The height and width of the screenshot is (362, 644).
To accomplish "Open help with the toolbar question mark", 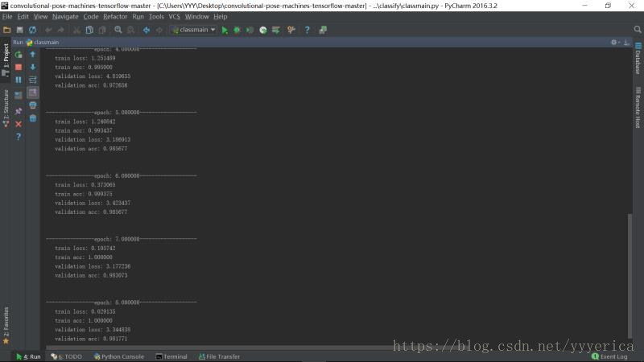I will (307, 30).
